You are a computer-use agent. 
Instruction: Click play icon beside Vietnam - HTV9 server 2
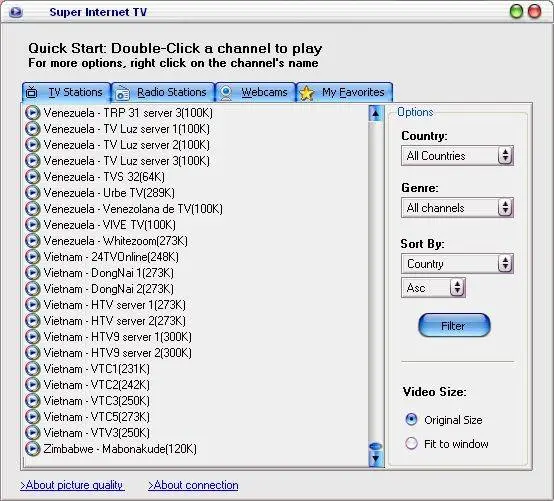pos(33,353)
